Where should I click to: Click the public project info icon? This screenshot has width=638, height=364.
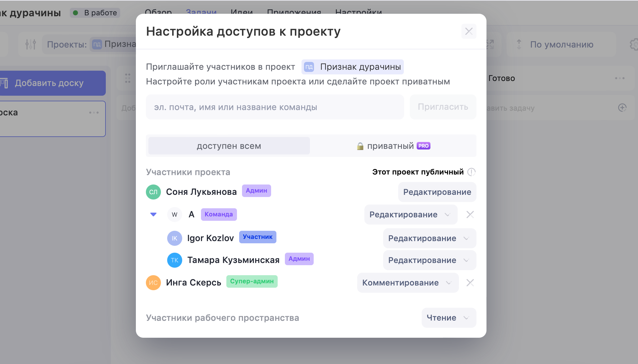coord(471,172)
